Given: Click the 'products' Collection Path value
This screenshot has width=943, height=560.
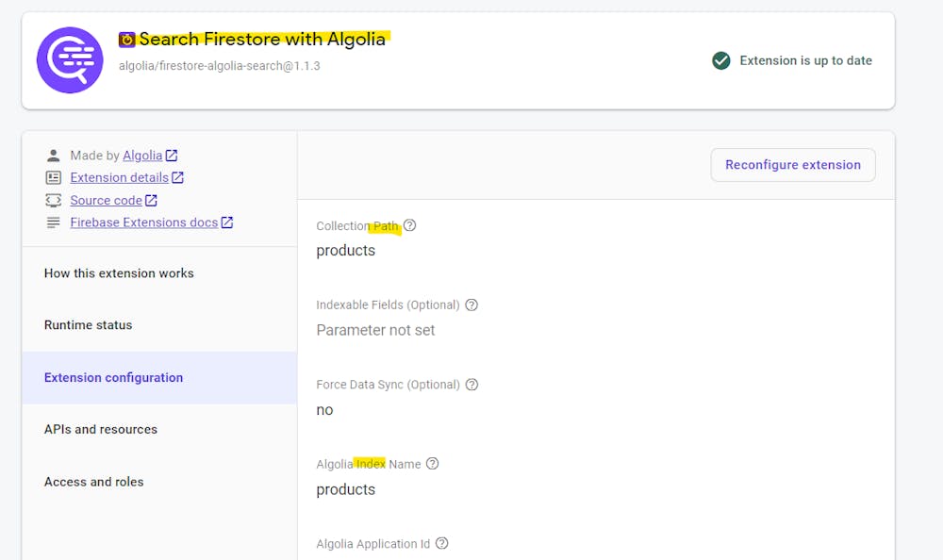Looking at the screenshot, I should point(344,250).
